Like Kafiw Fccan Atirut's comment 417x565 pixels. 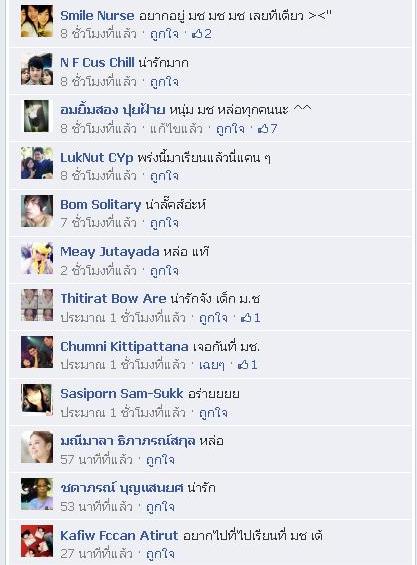pos(160,554)
